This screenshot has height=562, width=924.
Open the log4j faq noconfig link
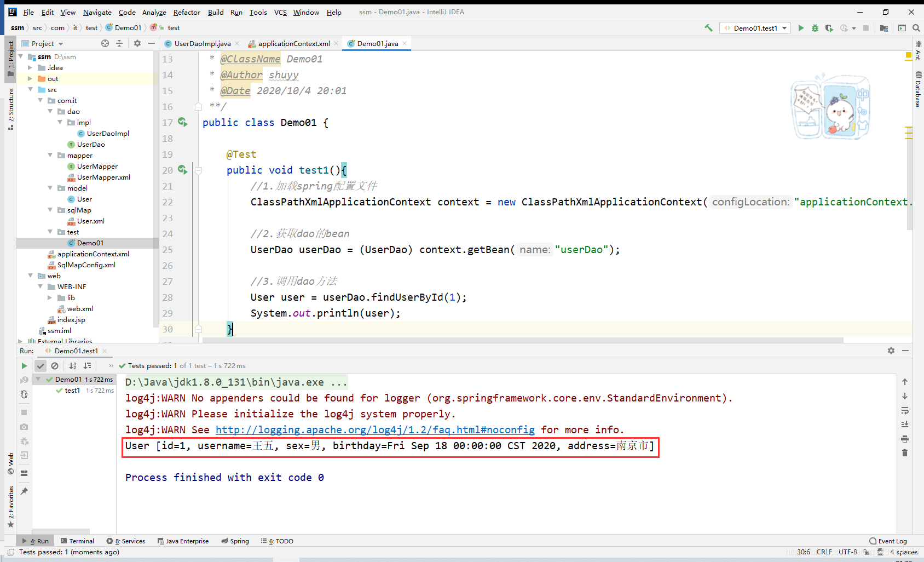(375, 430)
